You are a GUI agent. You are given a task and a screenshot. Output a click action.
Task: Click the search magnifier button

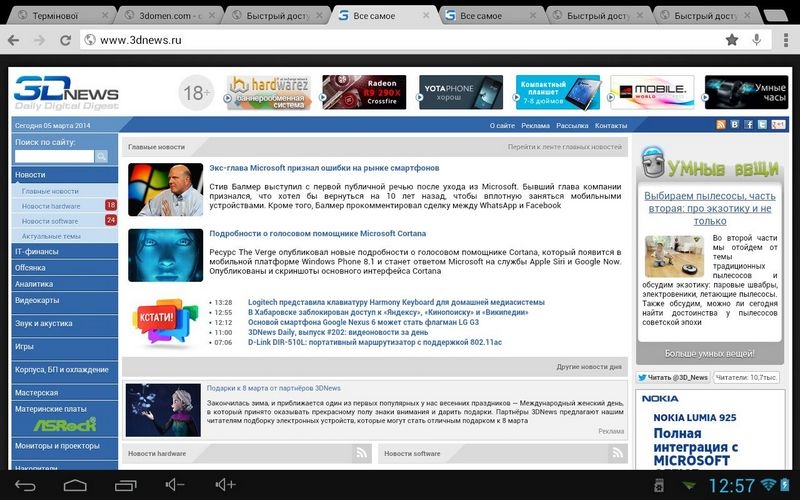click(102, 156)
